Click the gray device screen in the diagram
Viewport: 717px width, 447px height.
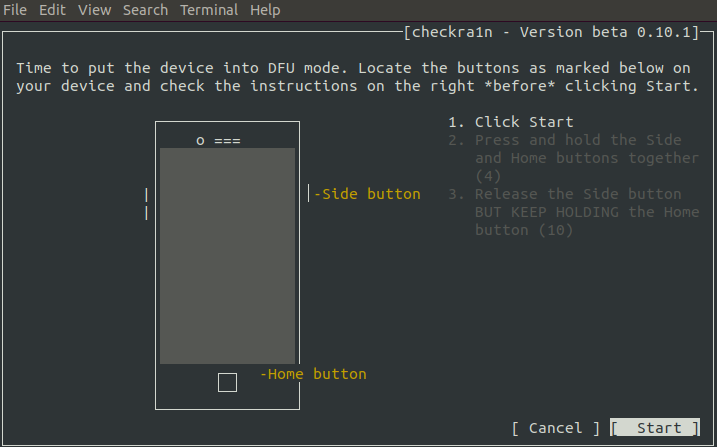227,255
